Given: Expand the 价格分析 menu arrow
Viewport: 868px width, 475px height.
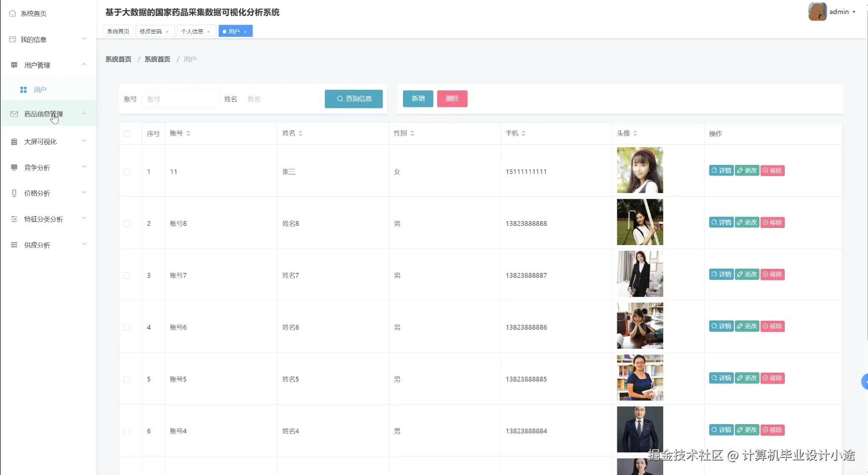Looking at the screenshot, I should point(84,192).
